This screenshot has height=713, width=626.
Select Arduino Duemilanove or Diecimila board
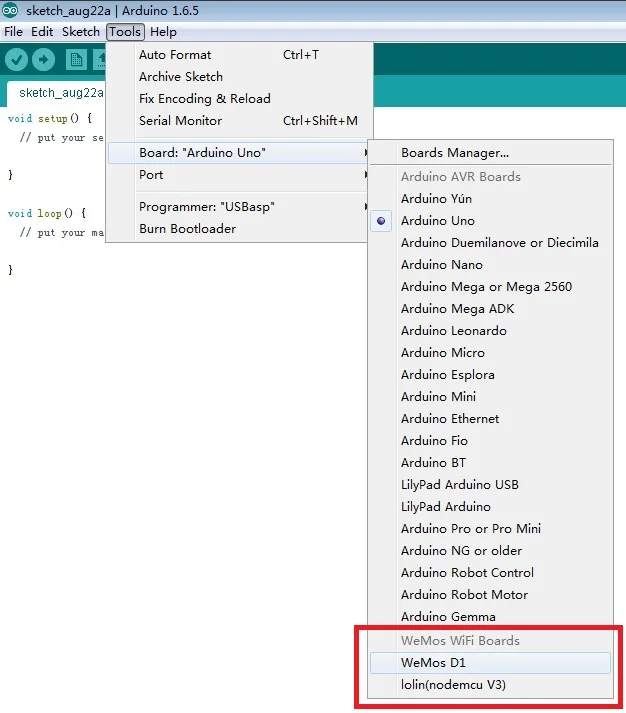pos(490,243)
